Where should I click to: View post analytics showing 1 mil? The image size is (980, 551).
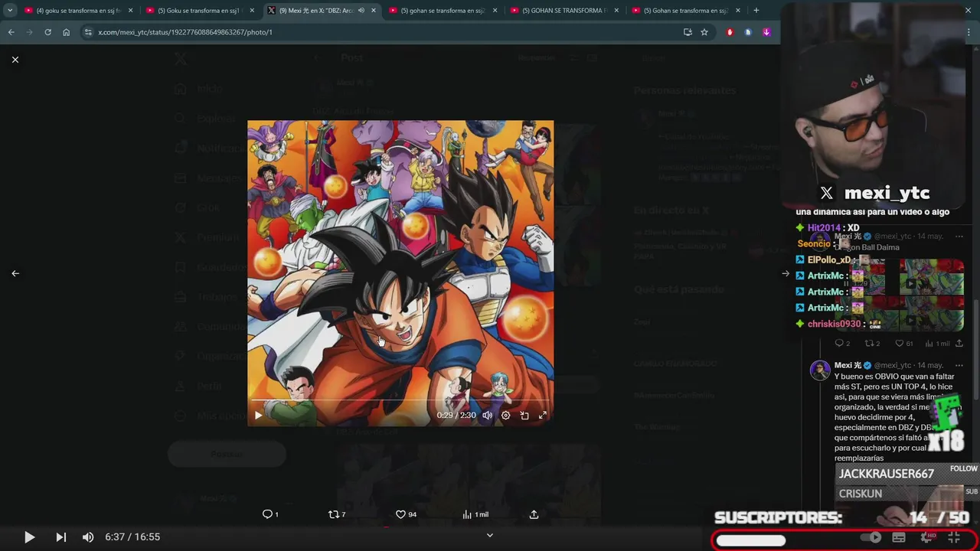point(475,514)
